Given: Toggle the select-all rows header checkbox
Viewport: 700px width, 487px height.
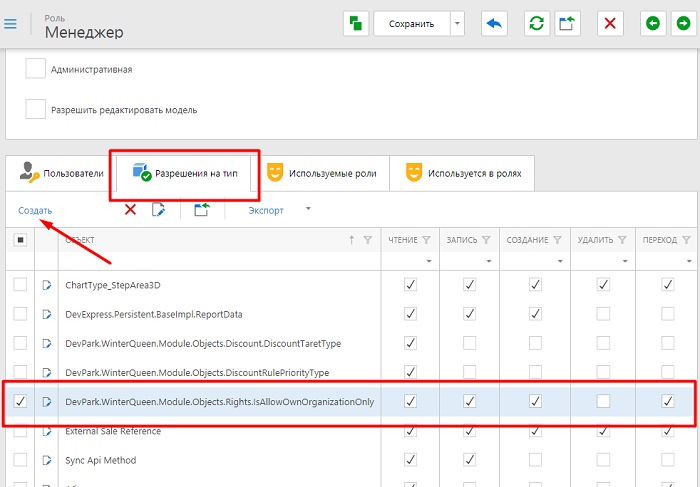Looking at the screenshot, I should [20, 240].
